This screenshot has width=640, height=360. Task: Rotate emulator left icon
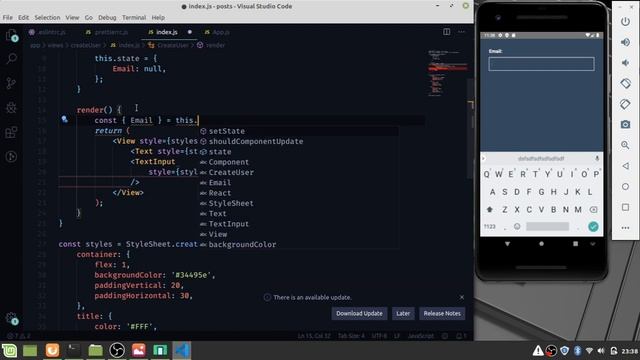pyautogui.click(x=625, y=83)
